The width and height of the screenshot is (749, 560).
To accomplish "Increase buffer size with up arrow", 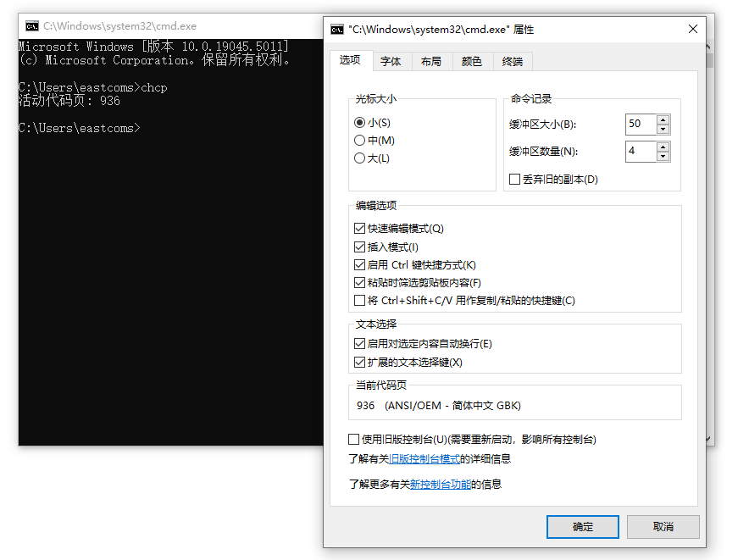I will click(663, 119).
